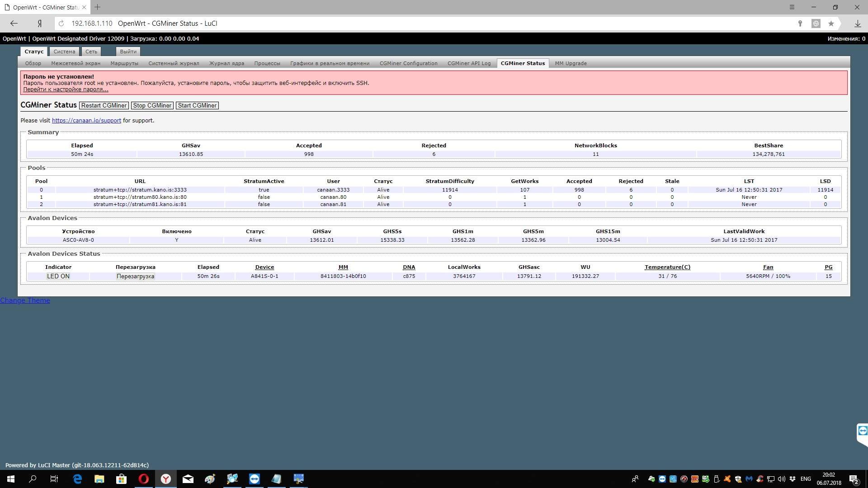868x488 pixels.
Task: Open browser downloads arrow icon
Action: tap(857, 23)
